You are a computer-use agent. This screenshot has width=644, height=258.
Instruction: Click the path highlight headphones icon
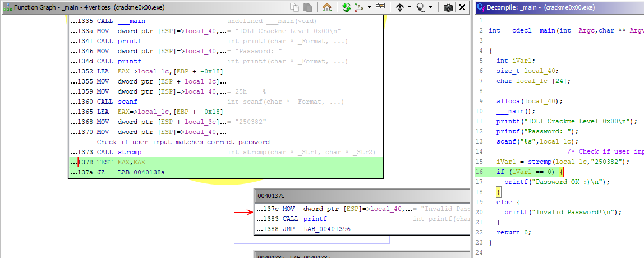[x=421, y=7]
